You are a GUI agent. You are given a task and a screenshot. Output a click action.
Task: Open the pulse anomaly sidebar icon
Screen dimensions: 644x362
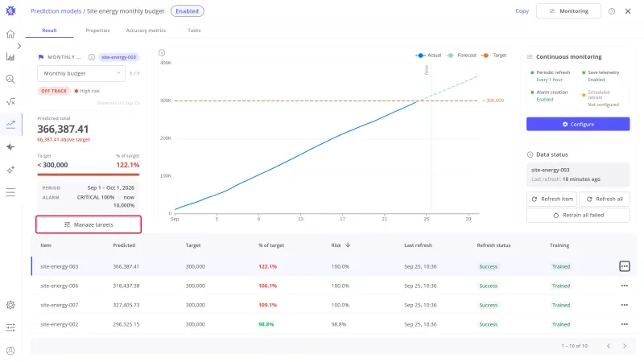[x=10, y=147]
